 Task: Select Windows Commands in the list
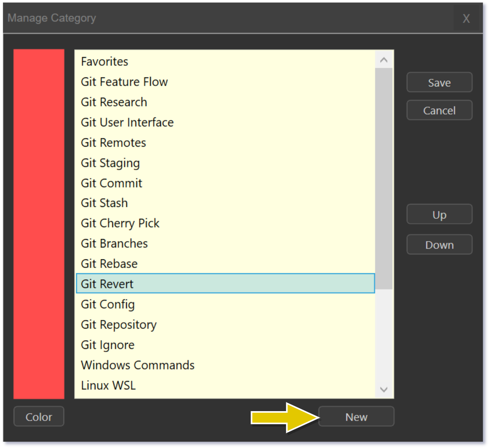(138, 365)
